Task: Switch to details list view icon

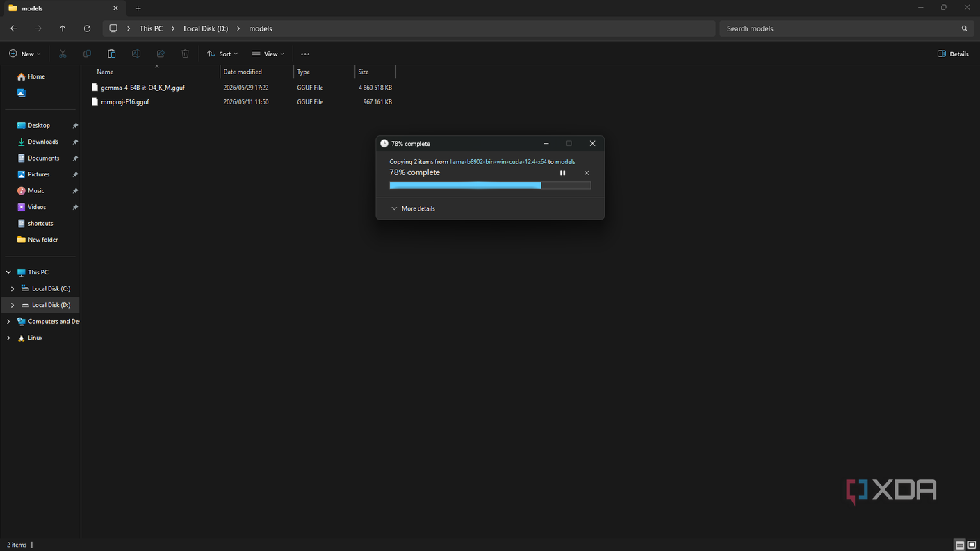Action: pyautogui.click(x=960, y=545)
